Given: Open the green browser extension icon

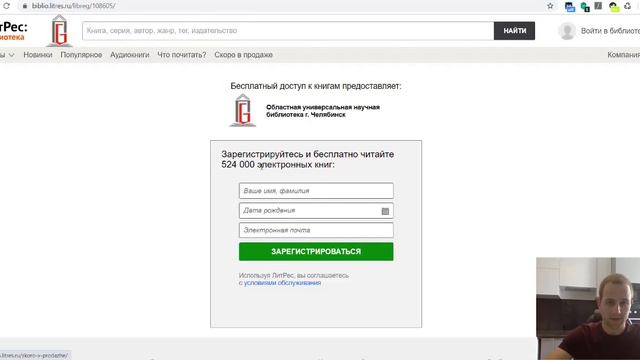Looking at the screenshot, I should tap(585, 7).
